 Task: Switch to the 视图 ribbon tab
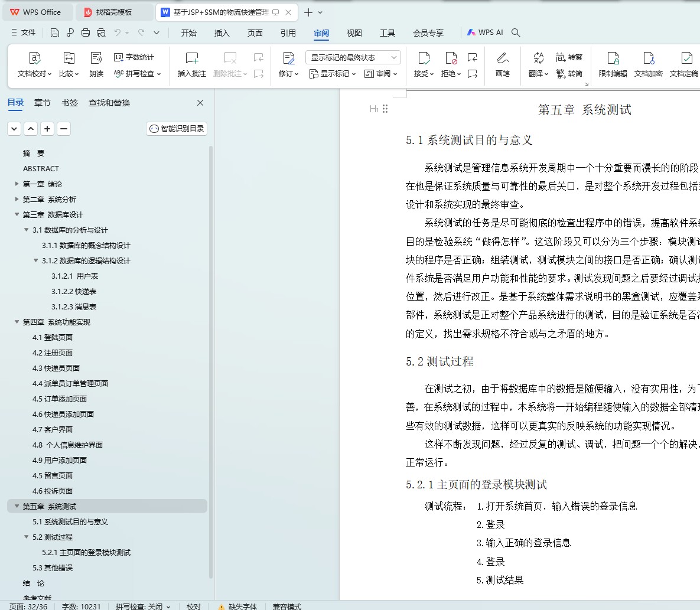[x=354, y=33]
